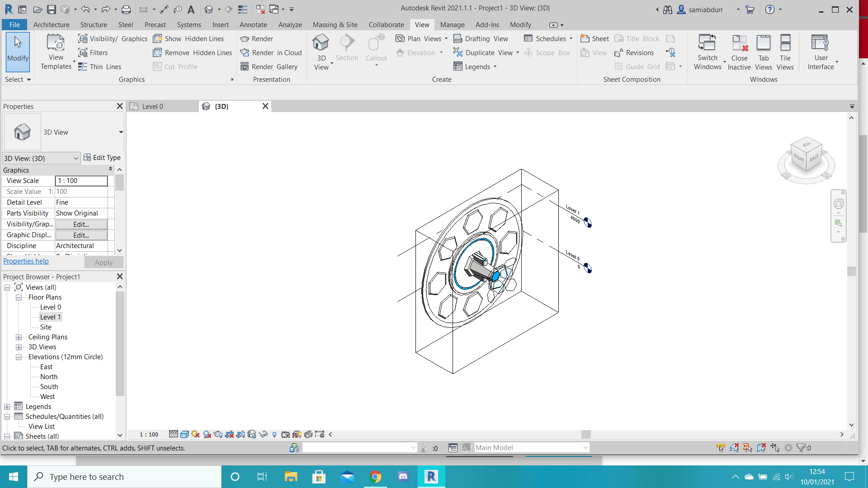Click the Properties help link
Viewport: 868px width, 488px height.
pos(26,261)
